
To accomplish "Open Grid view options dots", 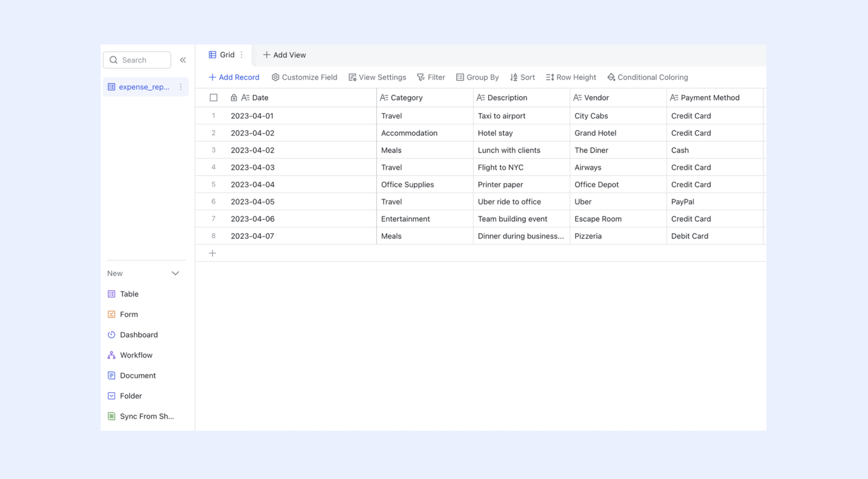I will (241, 55).
